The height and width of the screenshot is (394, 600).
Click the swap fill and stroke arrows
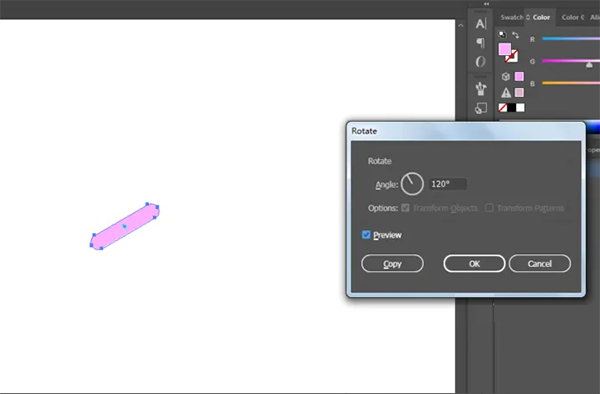coord(515,35)
